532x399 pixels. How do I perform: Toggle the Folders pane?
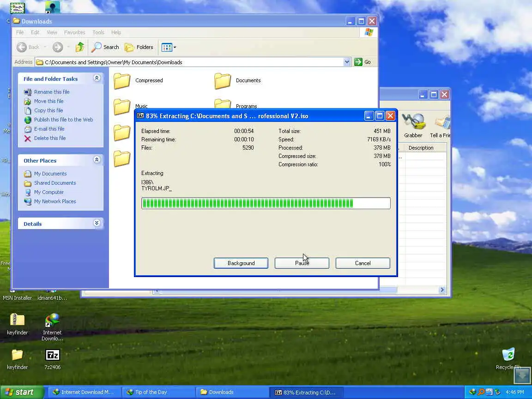pos(139,47)
